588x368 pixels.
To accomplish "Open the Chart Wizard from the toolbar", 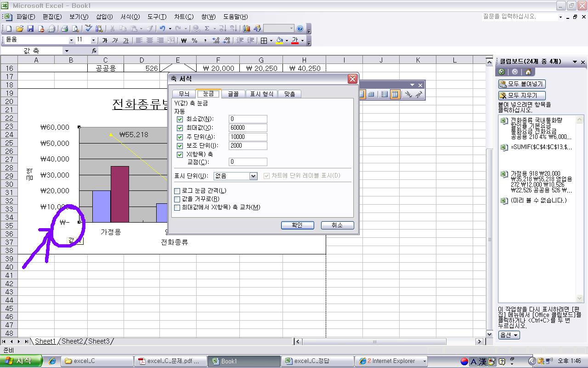I will tap(247, 29).
